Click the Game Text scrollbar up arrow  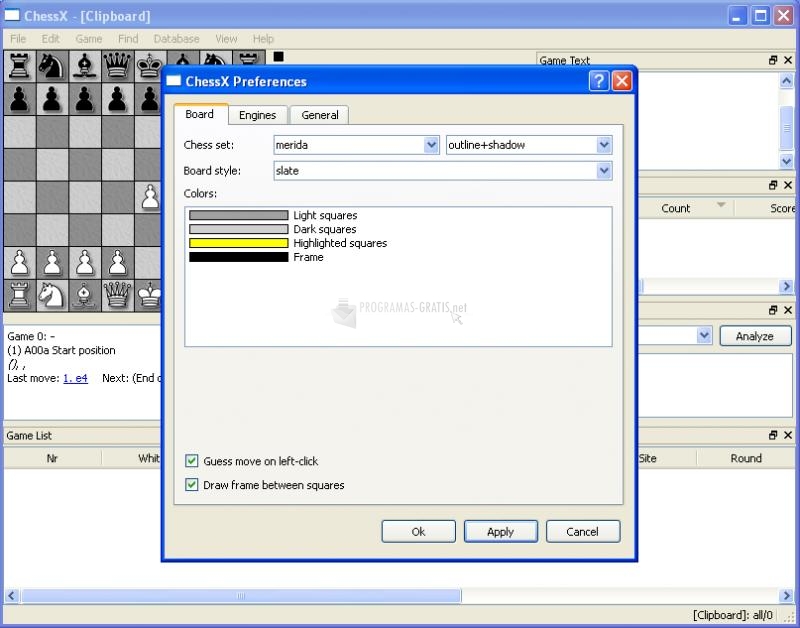coord(786,81)
